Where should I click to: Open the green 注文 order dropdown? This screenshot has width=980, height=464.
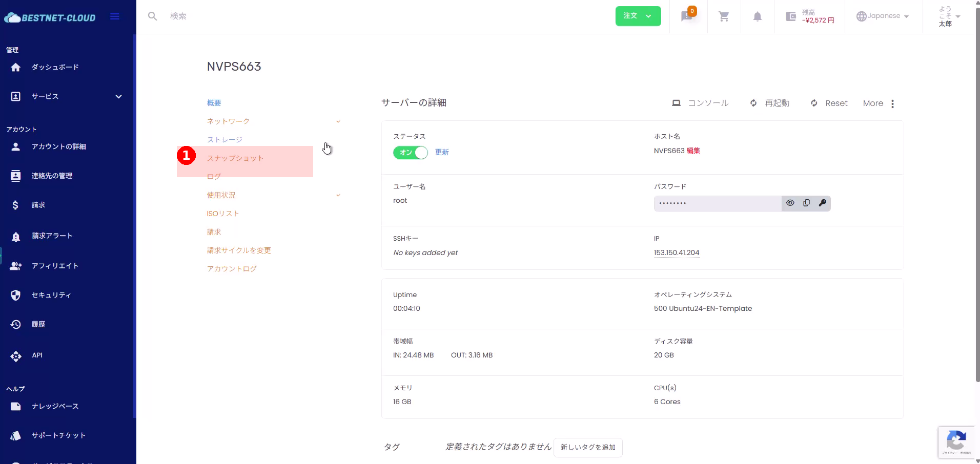point(638,16)
